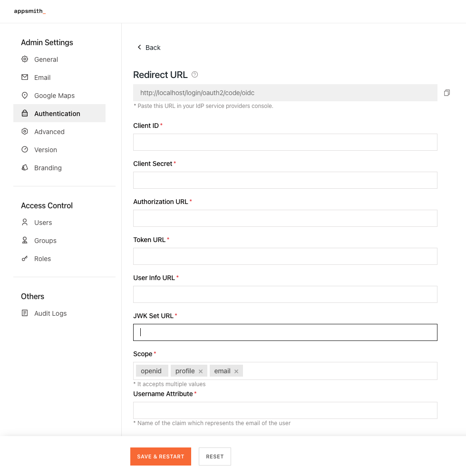Go back using the Back chevron

pyautogui.click(x=139, y=47)
